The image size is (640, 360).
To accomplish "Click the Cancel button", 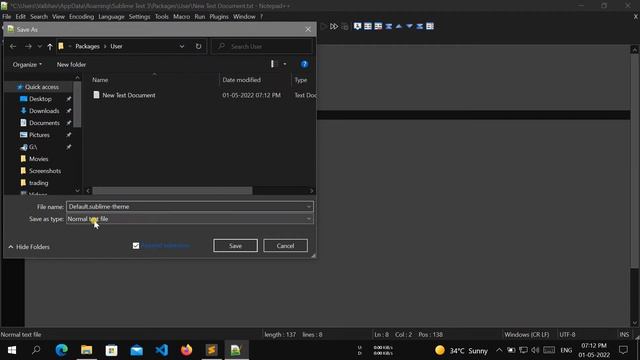I will tap(285, 246).
